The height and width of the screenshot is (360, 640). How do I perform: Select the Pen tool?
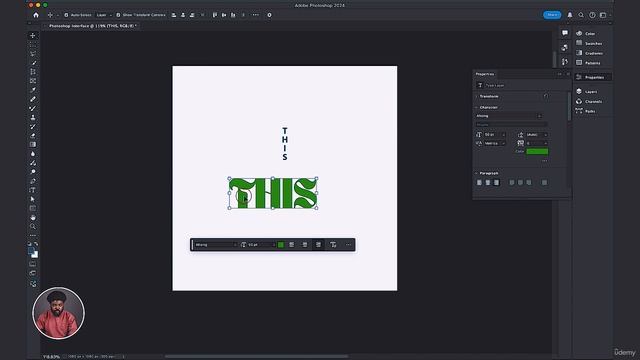point(33,181)
